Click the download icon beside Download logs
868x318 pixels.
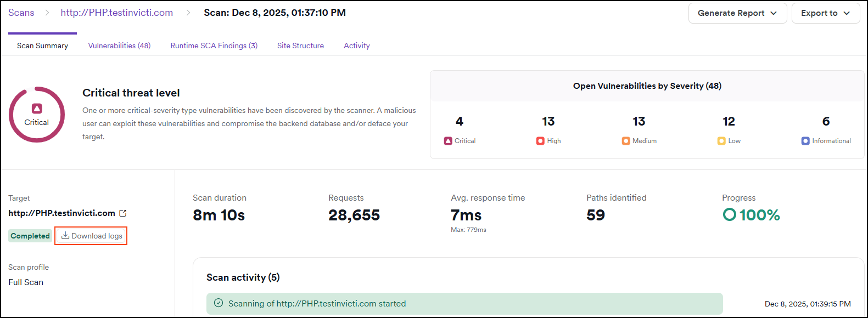[x=65, y=236]
